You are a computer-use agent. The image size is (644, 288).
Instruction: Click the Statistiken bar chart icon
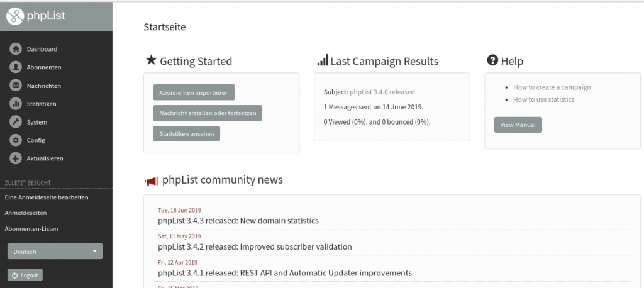[16, 104]
